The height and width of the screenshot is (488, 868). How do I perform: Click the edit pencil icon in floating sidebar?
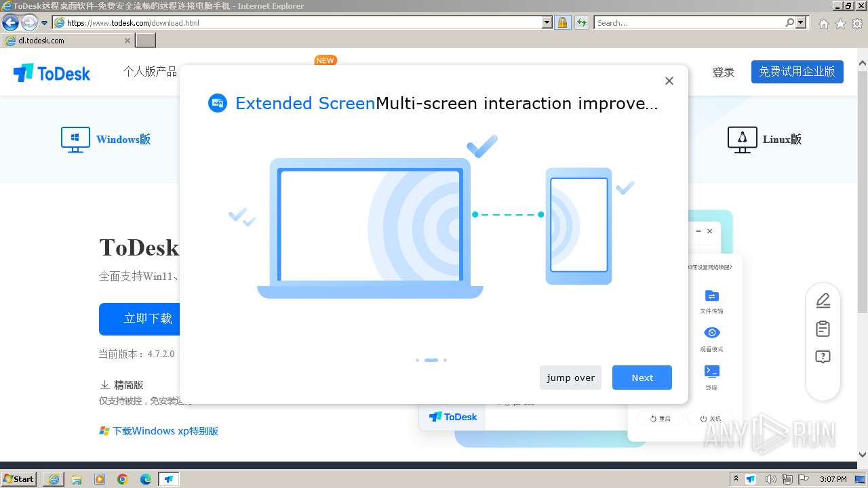point(823,300)
